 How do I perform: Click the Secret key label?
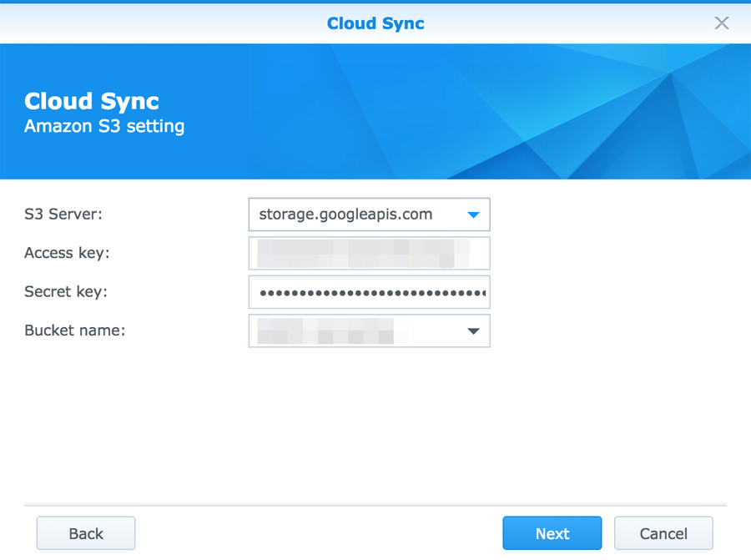point(66,292)
